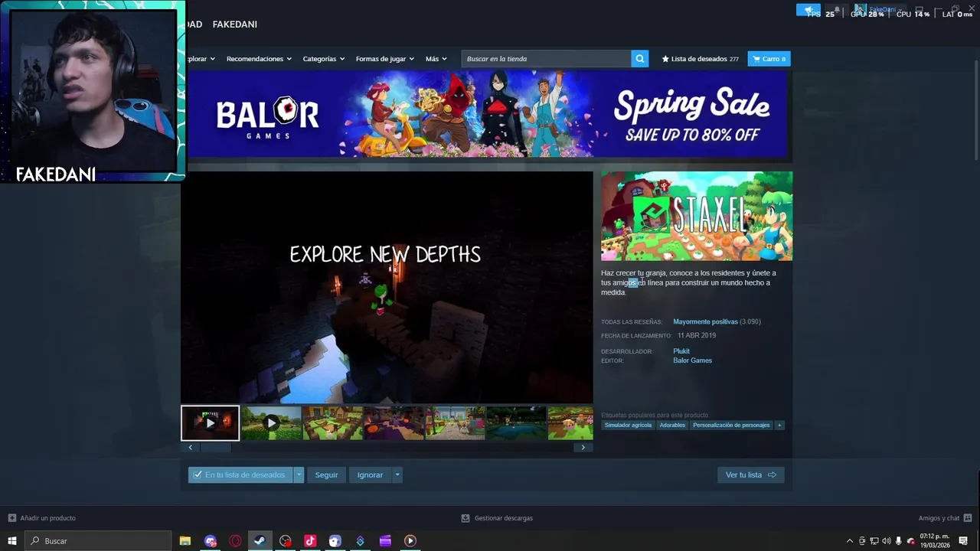Select the Simulador agrícola tag

pos(628,425)
